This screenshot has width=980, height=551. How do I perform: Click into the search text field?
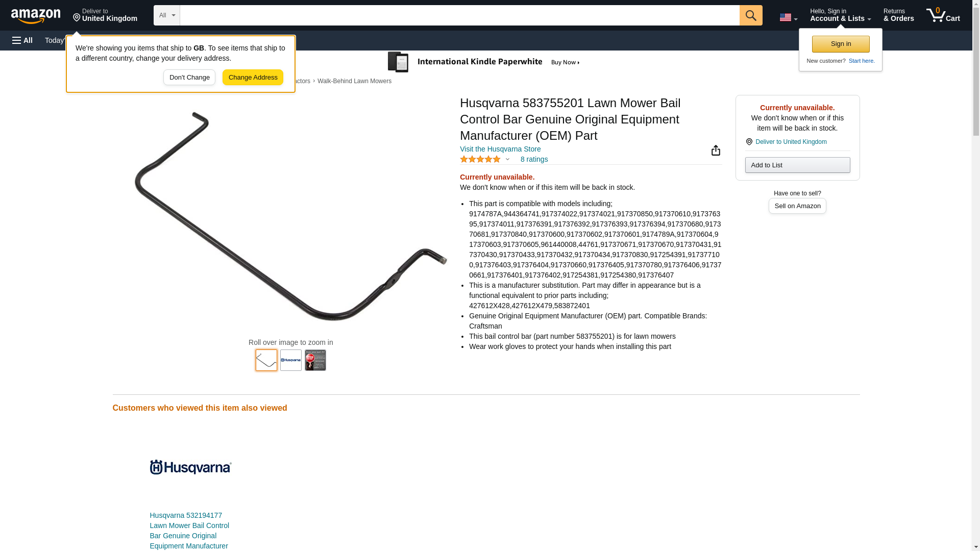(x=459, y=15)
